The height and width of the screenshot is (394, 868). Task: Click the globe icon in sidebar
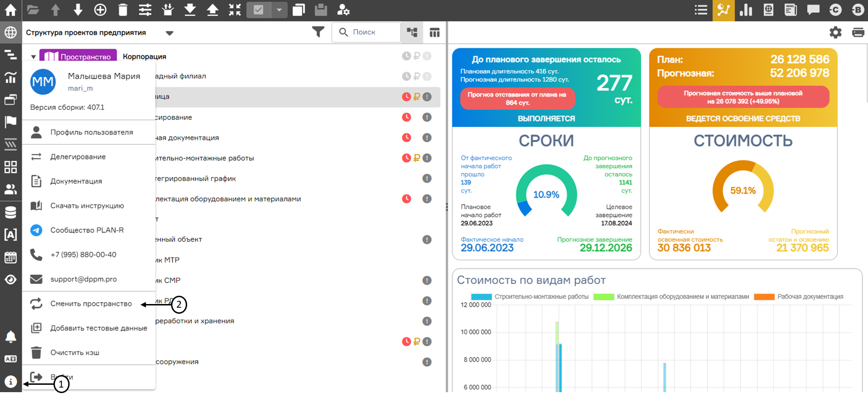pos(10,32)
